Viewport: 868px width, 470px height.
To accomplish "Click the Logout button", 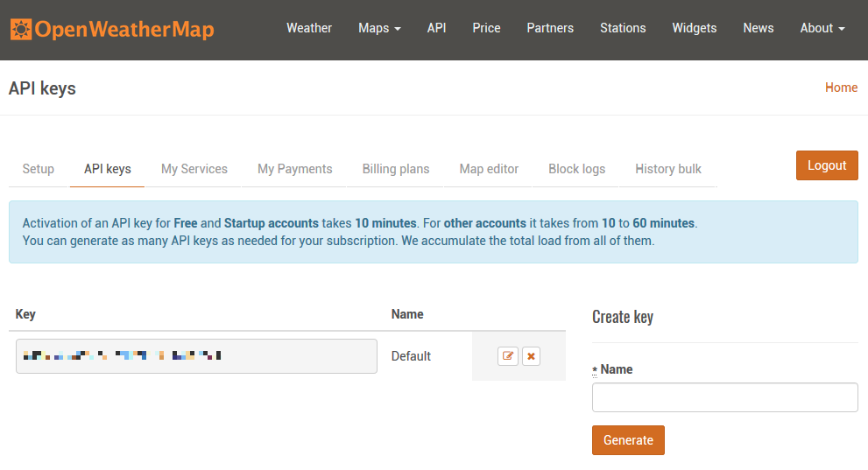I will (827, 165).
